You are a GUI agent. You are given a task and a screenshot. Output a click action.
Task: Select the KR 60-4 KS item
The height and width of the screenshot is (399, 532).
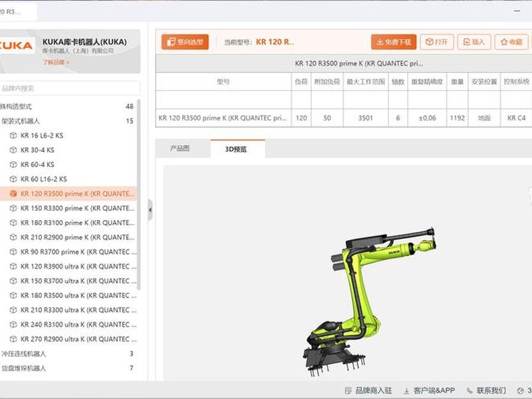(x=37, y=164)
